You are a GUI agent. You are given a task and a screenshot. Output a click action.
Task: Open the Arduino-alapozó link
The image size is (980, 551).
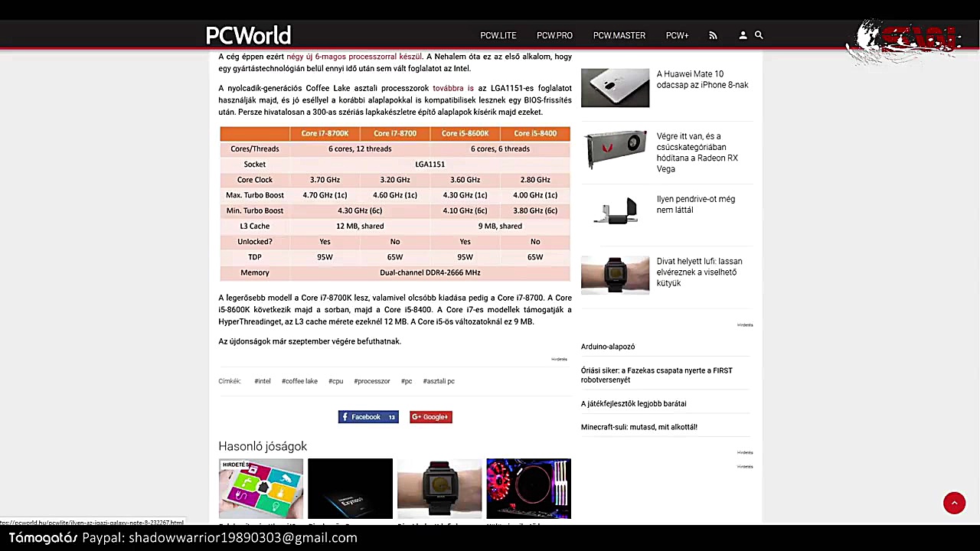[x=608, y=347]
